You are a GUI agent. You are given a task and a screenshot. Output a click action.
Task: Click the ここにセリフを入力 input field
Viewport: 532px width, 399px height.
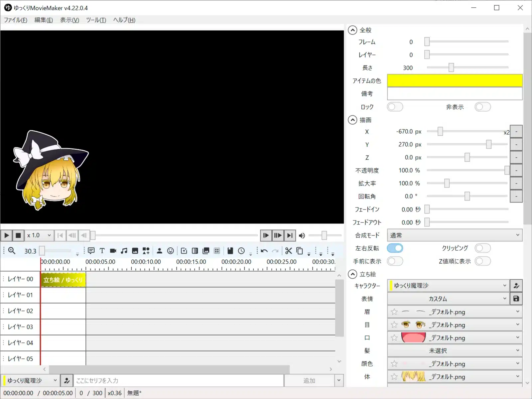(x=179, y=380)
